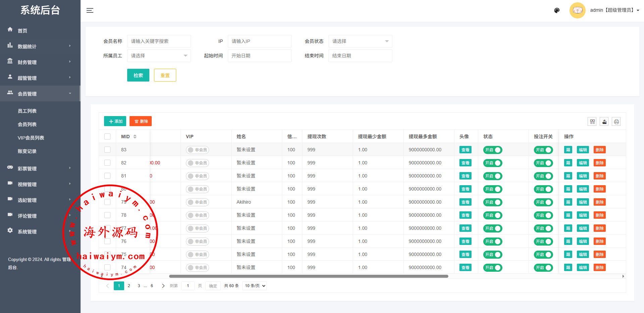The image size is (644, 313).
Task: Toggle the 投注开关 switch for member 81
Action: [543, 176]
